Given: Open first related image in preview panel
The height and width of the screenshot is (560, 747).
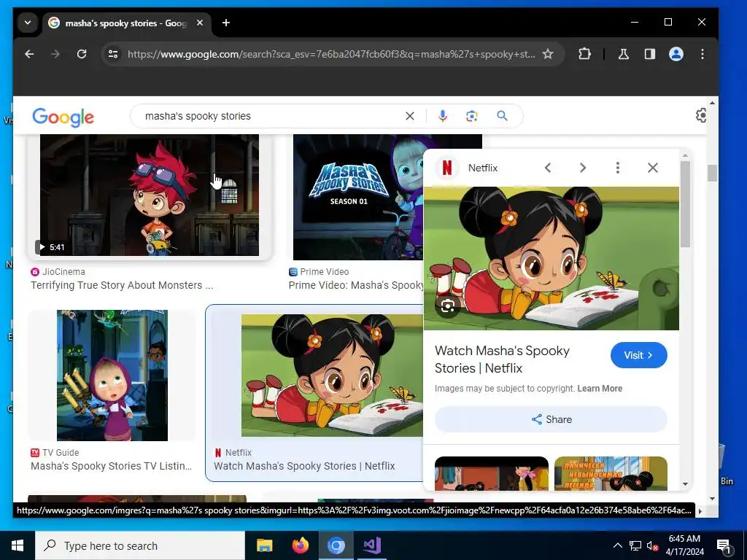Looking at the screenshot, I should coord(491,473).
